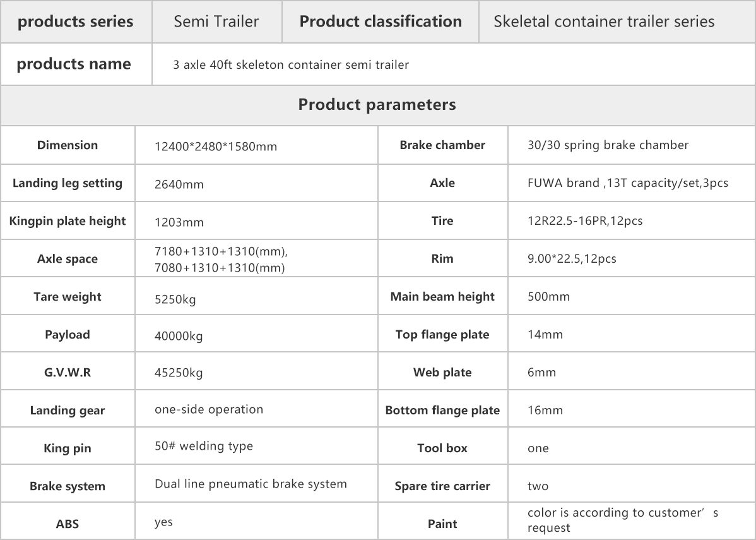
Task: Select the Kingpin plate height value 1203mm
Action: [179, 222]
